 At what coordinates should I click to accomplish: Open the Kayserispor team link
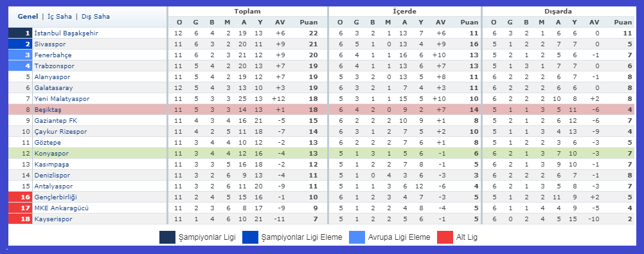pyautogui.click(x=53, y=219)
